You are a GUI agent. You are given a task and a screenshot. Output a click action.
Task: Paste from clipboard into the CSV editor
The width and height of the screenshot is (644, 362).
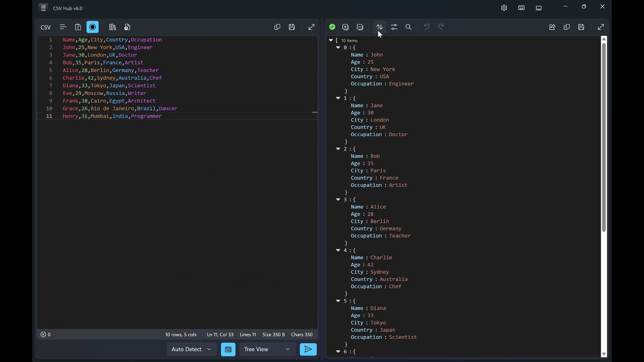click(x=78, y=27)
